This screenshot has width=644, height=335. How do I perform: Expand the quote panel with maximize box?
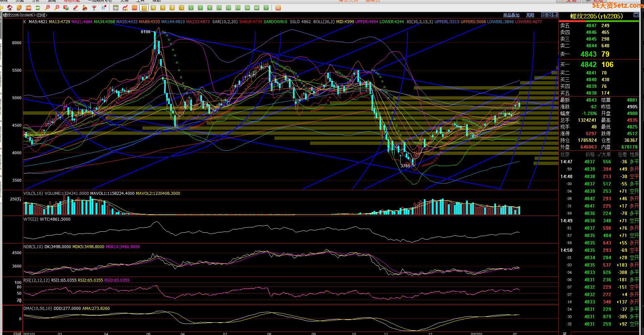636,15
